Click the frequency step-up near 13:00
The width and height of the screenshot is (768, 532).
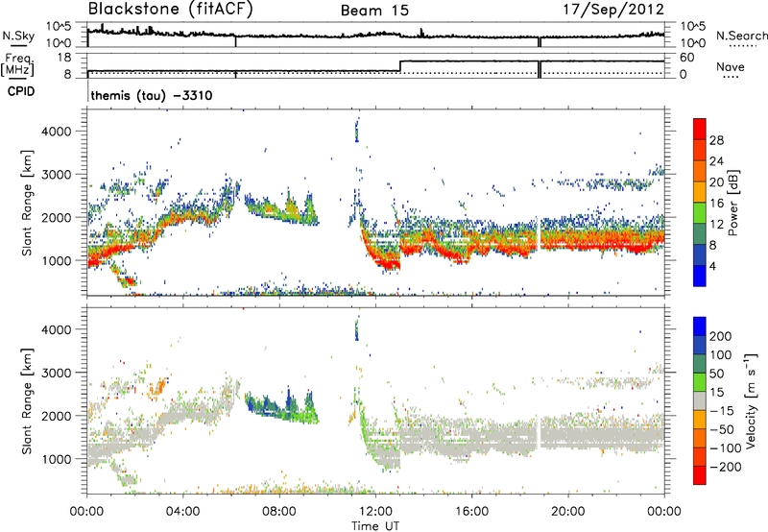click(400, 66)
